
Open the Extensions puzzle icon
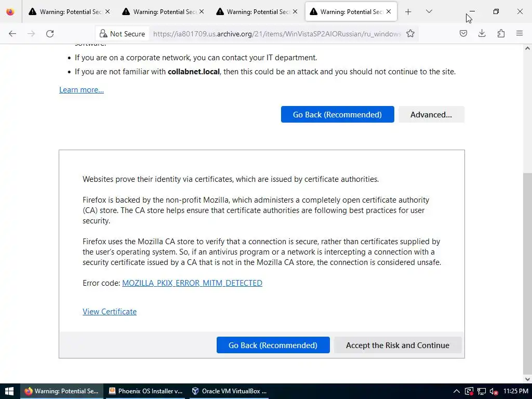coord(501,33)
